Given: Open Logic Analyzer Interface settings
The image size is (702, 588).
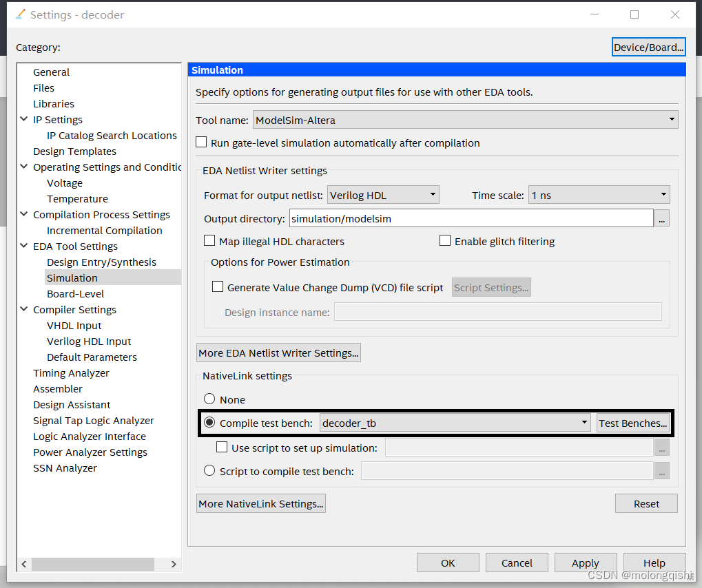Looking at the screenshot, I should click(x=89, y=437).
